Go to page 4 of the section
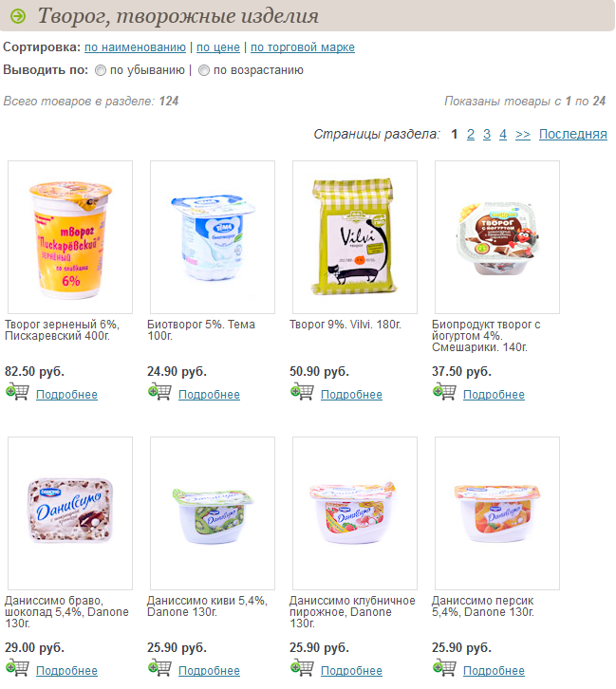616x689 pixels. tap(503, 134)
